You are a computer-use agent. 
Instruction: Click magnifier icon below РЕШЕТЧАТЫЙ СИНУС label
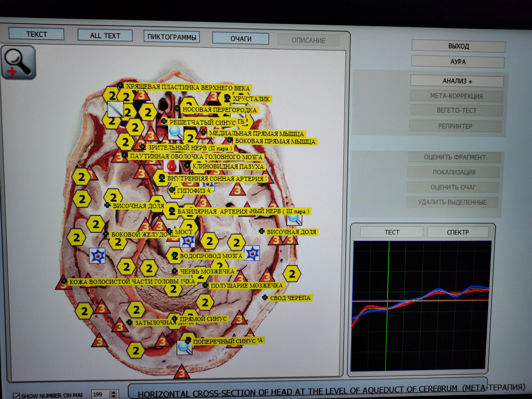[176, 132]
